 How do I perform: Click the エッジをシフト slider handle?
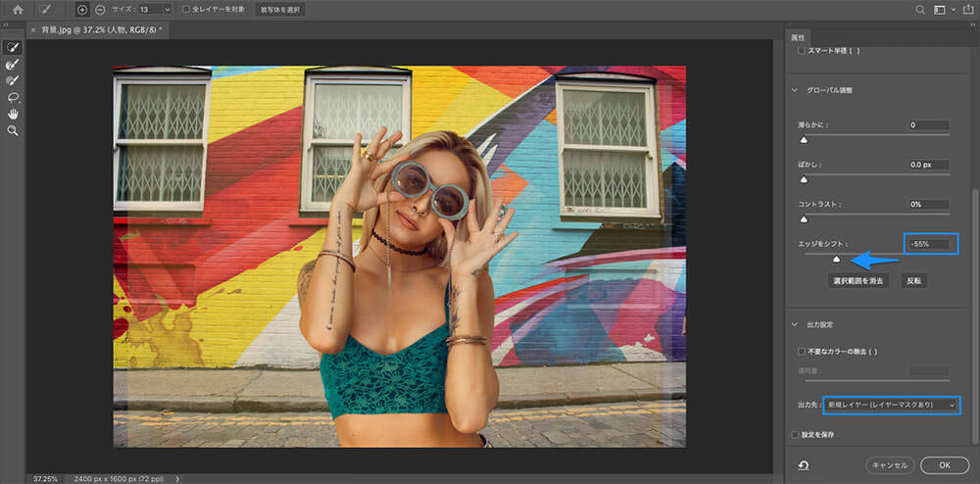pos(836,260)
